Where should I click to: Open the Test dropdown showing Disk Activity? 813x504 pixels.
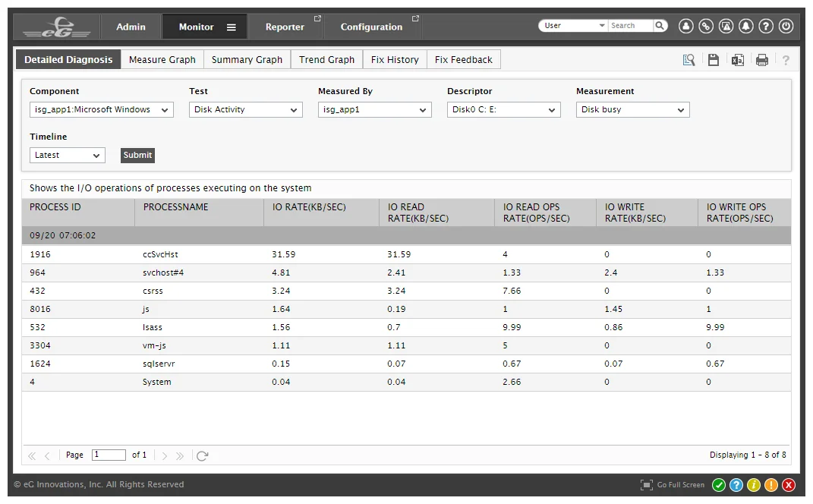pos(246,110)
